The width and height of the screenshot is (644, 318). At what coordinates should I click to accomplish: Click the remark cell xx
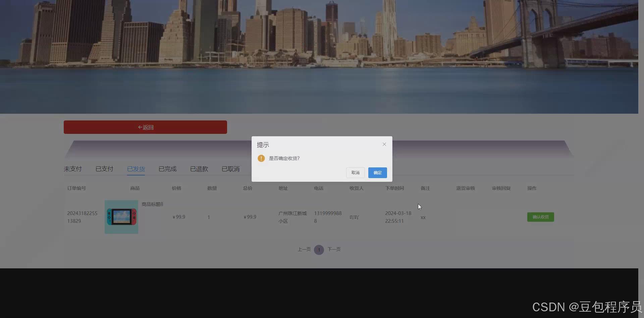423,217
